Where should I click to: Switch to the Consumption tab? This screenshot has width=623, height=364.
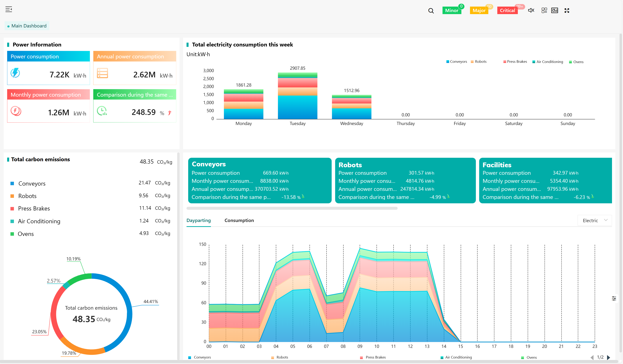click(239, 220)
